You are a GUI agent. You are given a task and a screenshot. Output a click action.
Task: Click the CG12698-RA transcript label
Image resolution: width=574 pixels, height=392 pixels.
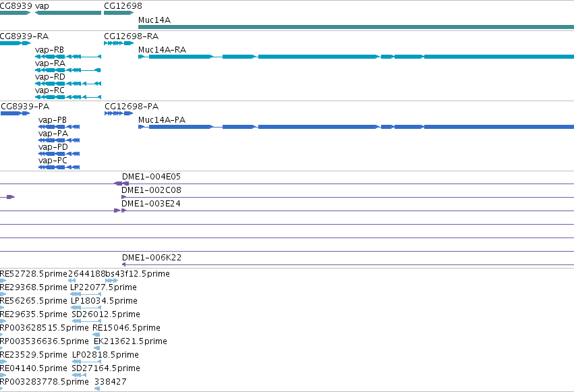click(x=131, y=36)
